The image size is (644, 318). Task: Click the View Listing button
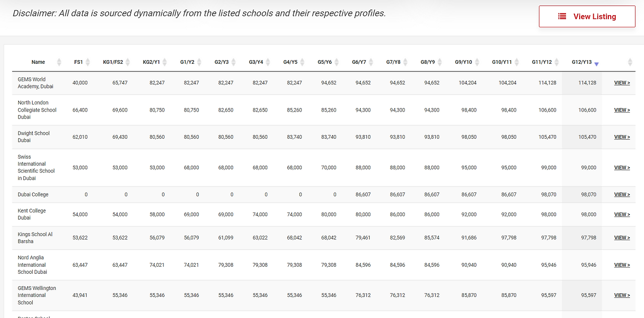[587, 17]
